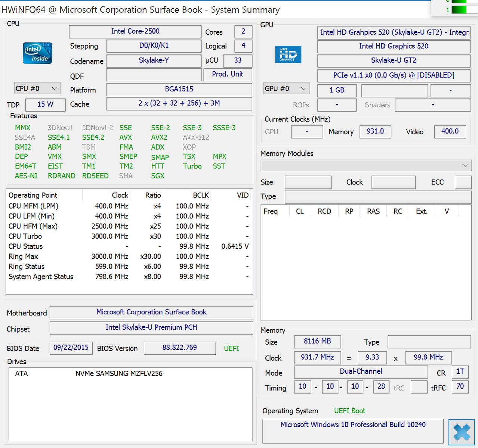This screenshot has width=478, height=448.
Task: Click the memory multiplier 9.33 field
Action: pyautogui.click(x=372, y=358)
